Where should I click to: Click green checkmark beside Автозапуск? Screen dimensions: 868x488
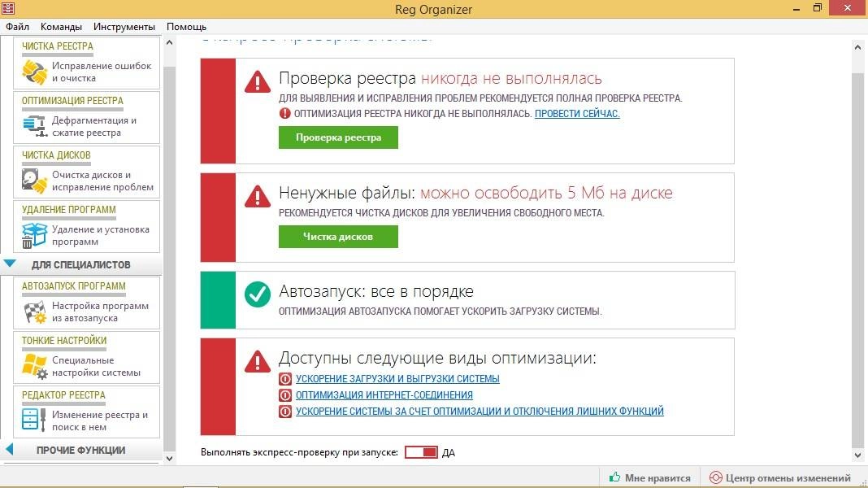258,294
